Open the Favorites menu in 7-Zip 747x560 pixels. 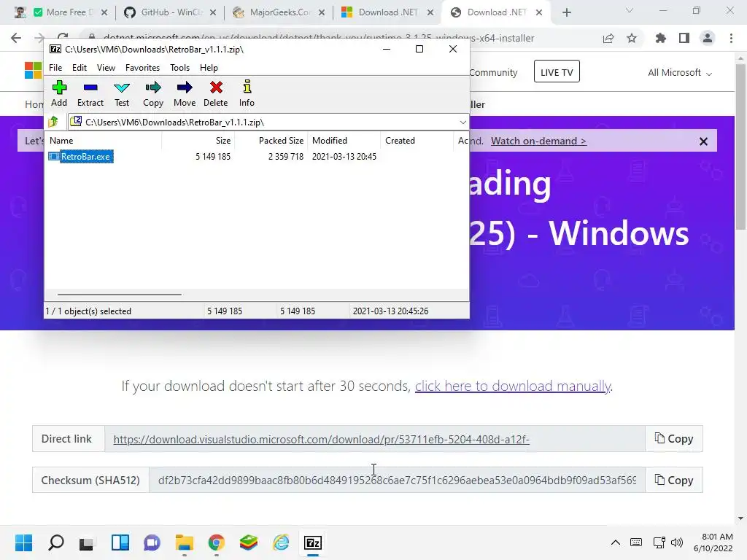tap(142, 68)
